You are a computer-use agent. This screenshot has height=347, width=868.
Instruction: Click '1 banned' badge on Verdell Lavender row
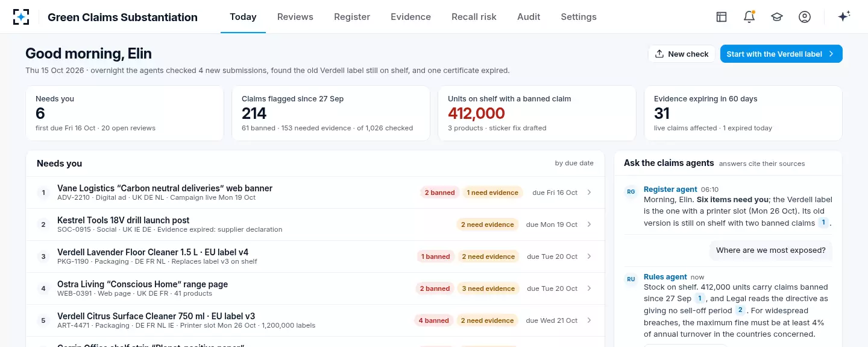436,256
